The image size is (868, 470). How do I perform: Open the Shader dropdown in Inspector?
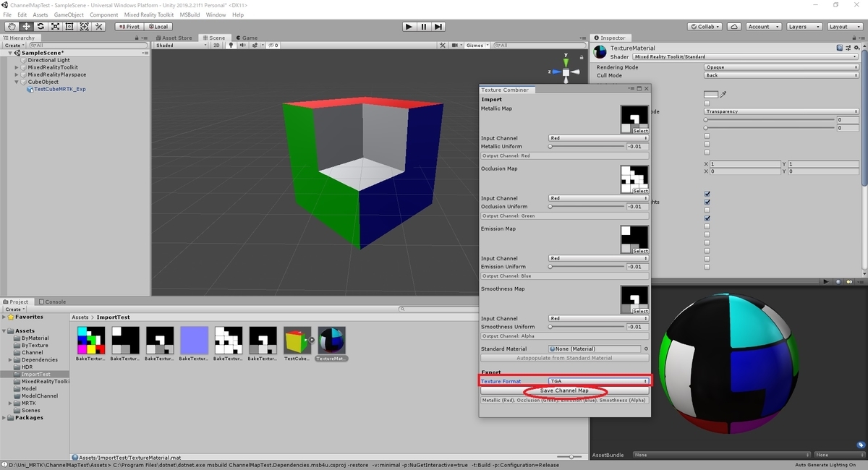tap(746, 56)
